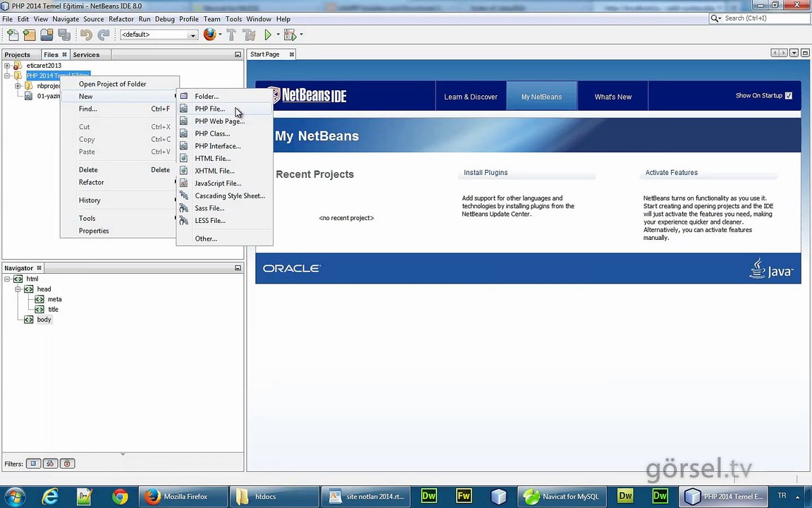This screenshot has width=812, height=508.
Task: Collapse the html node in Navigator
Action: click(x=7, y=279)
